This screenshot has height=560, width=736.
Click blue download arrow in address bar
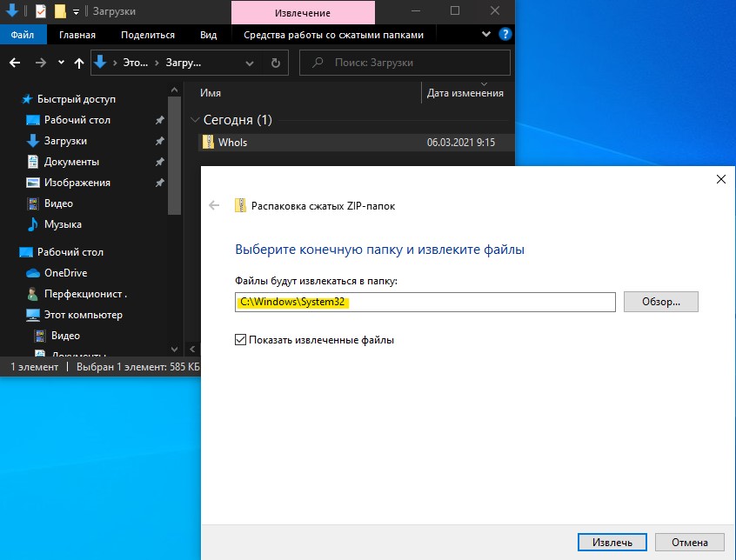click(x=100, y=63)
